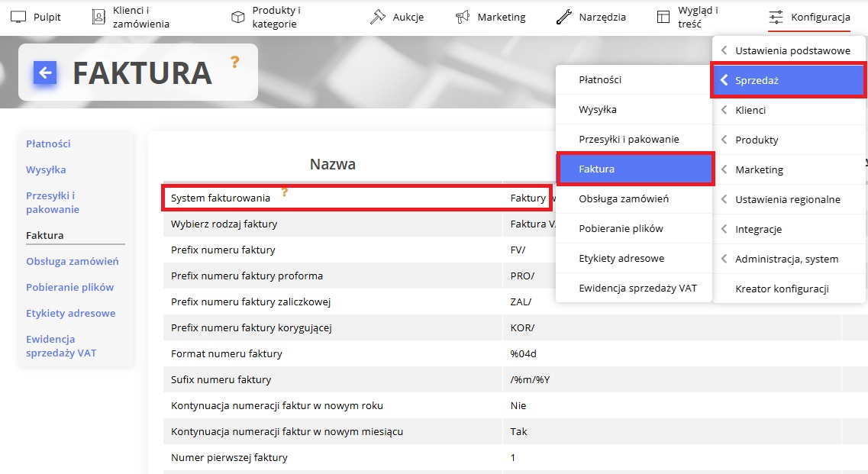Select Płatności in the Sprzedaż submenu
This screenshot has width=868, height=474.
(634, 79)
